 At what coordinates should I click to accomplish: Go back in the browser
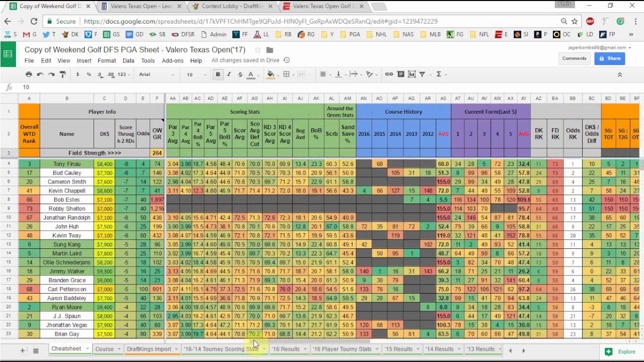coord(8,21)
